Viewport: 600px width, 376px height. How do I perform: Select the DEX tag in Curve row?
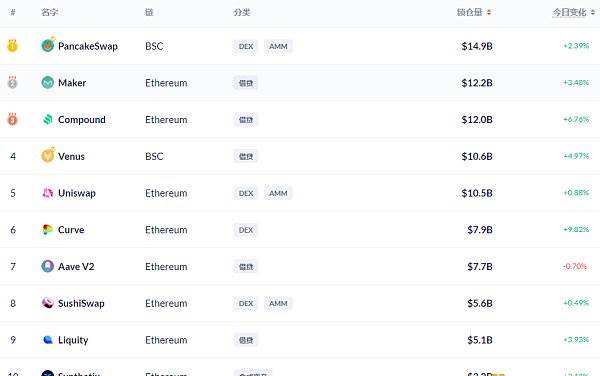[246, 230]
